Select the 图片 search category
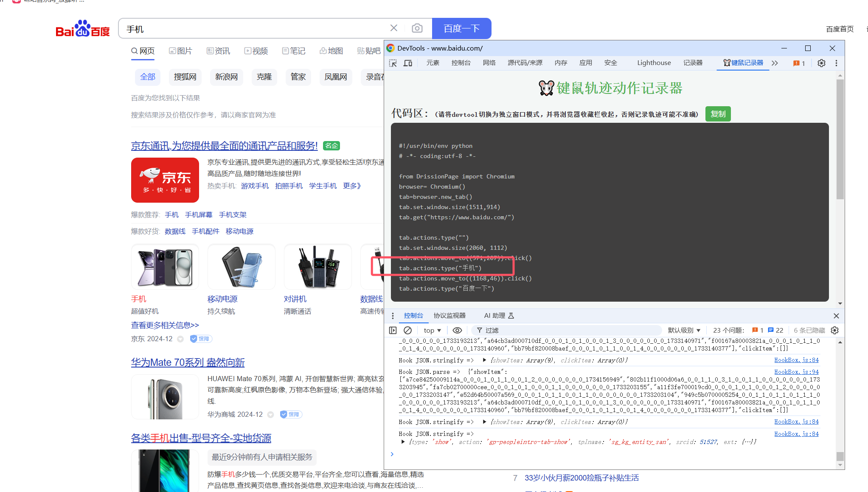The image size is (868, 492). (x=180, y=51)
